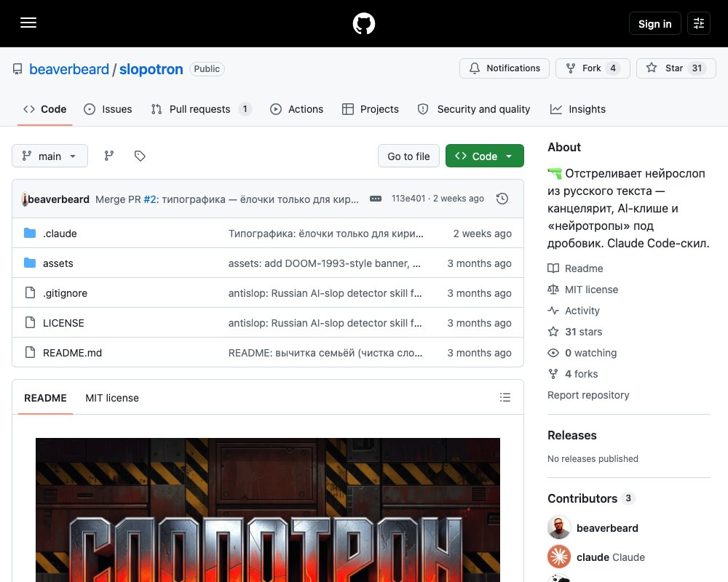The width and height of the screenshot is (728, 582).
Task: Open the README outline list icon
Action: click(505, 397)
